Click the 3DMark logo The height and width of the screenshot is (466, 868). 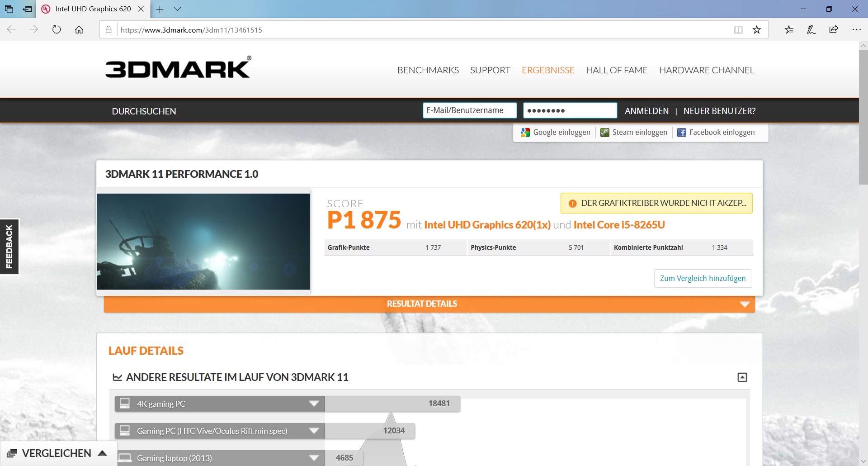point(178,67)
